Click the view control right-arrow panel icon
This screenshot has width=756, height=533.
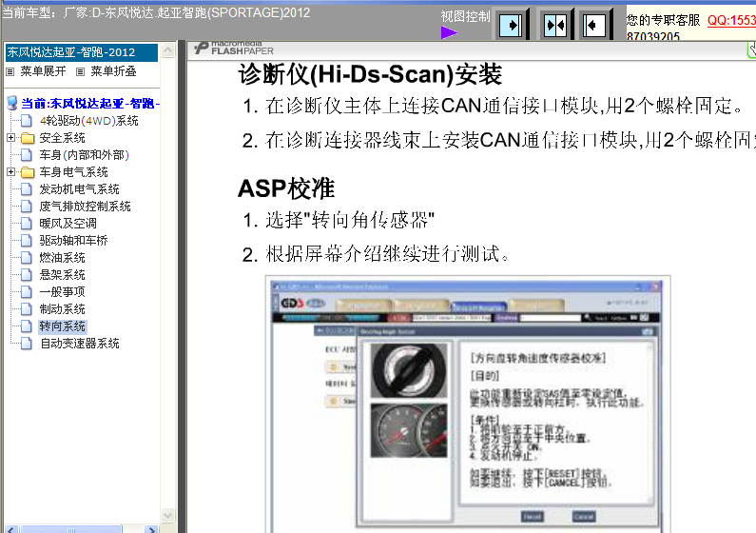click(511, 25)
